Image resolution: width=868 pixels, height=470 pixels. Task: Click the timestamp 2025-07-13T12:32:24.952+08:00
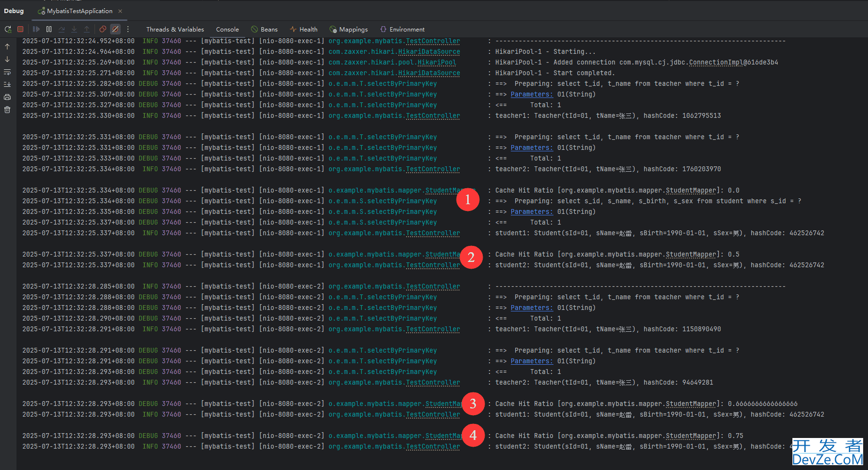pos(79,41)
